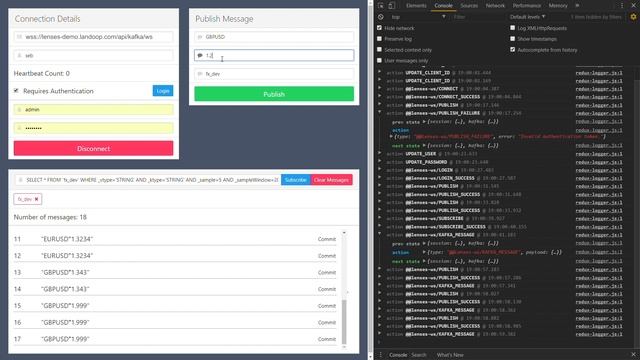This screenshot has width=640, height=360.
Task: Enable Selected context only checkbox
Action: [x=380, y=49]
